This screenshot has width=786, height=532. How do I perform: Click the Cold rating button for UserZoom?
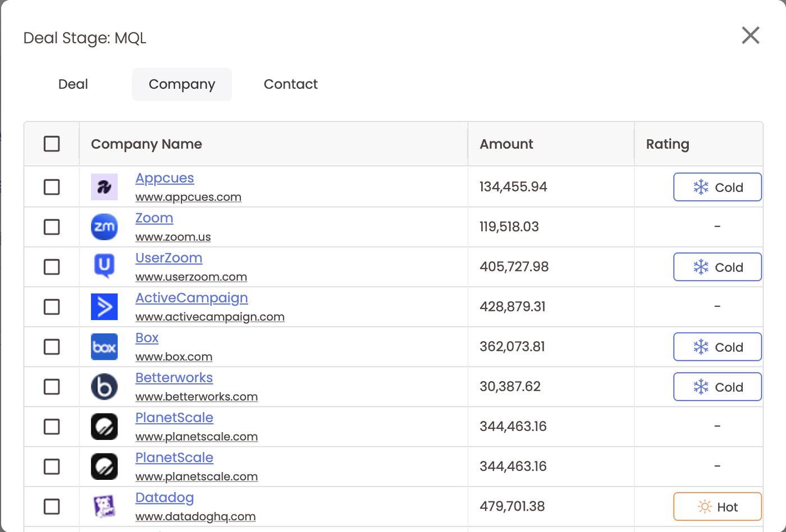(x=718, y=267)
